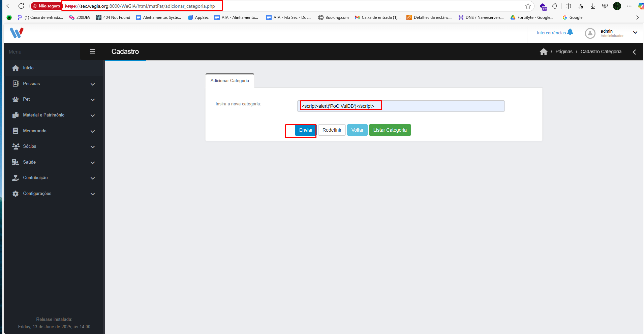Viewport: 644px width, 334px height.
Task: Click the Google bookmark
Action: tap(573, 18)
